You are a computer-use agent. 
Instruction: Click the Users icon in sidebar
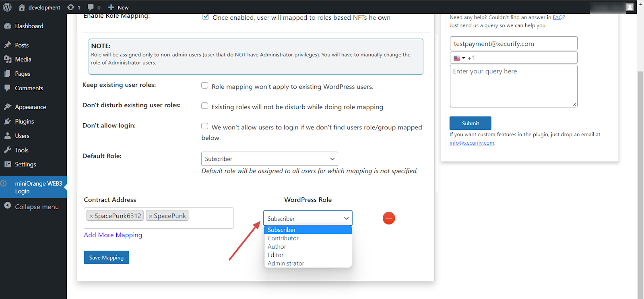click(x=8, y=136)
